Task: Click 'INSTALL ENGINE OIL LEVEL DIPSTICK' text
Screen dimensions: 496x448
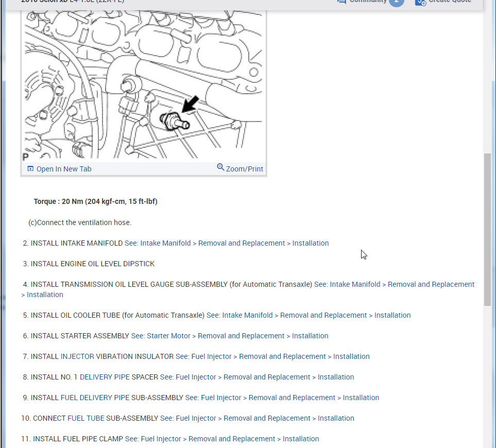Action: click(92, 264)
